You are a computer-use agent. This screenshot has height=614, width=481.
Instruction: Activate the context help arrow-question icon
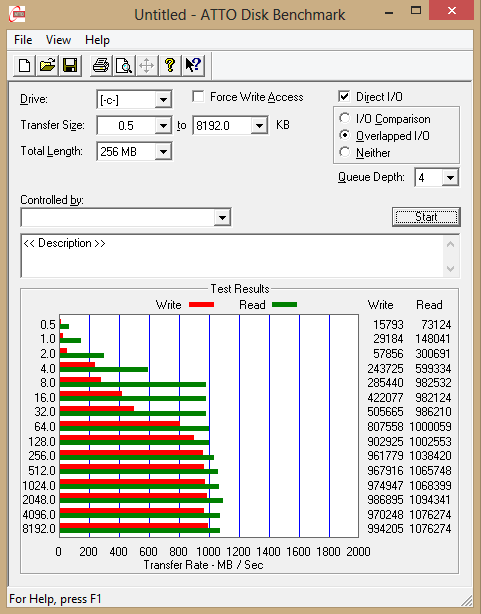pos(193,65)
